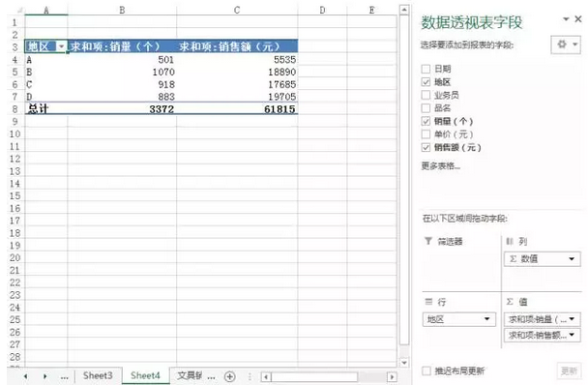Uncheck the 地区 field checkbox
The image size is (588, 385).
[x=426, y=82]
